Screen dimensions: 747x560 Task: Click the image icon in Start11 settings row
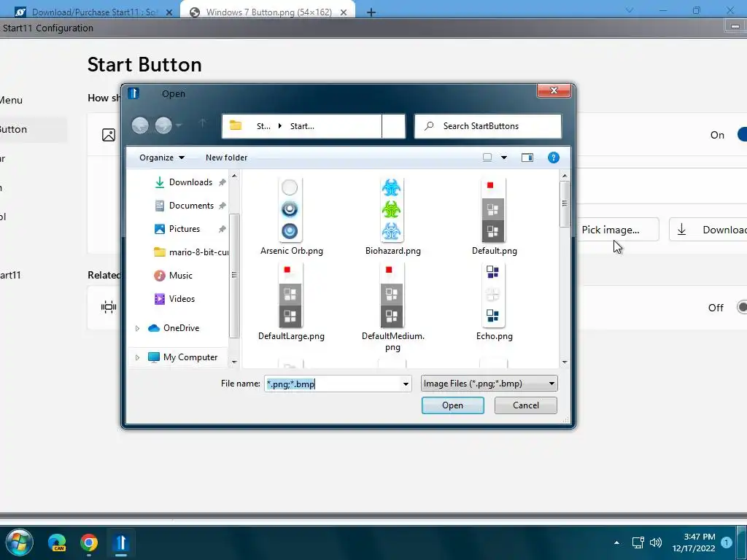point(109,135)
